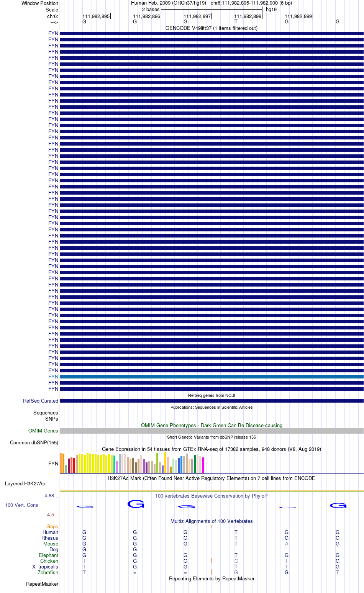This screenshot has width=364, height=593.
Task: Click the SNPs publications track label
Action: (x=52, y=419)
